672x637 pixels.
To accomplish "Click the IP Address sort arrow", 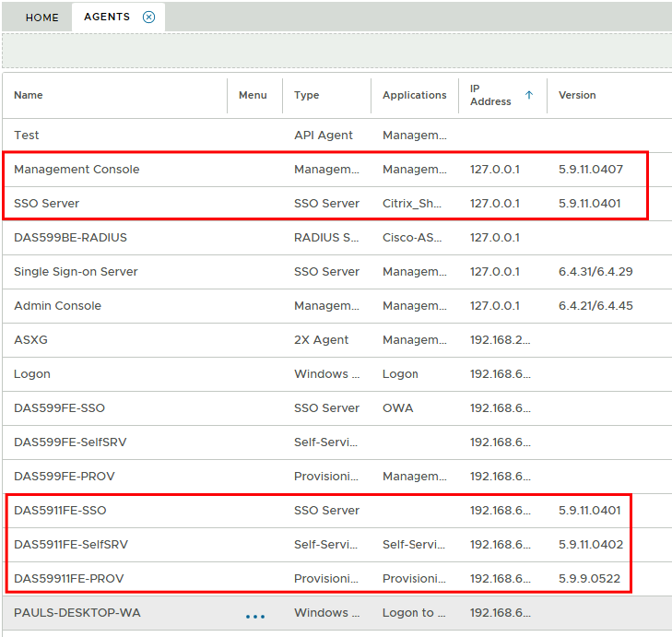I will (529, 95).
